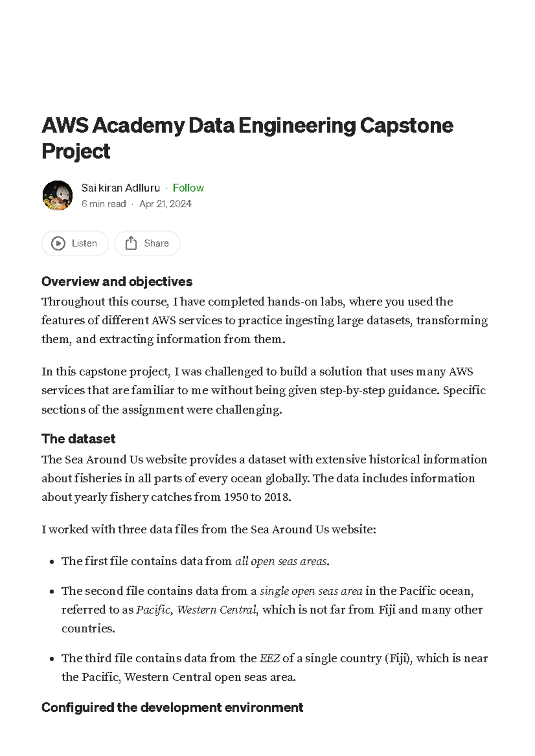Click the green Follow text

pyautogui.click(x=188, y=188)
